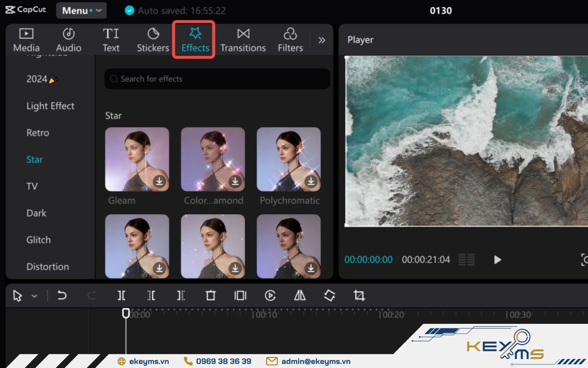Select the Crop tool above the timeline
Viewport: 588px width, 368px height.
[359, 295]
